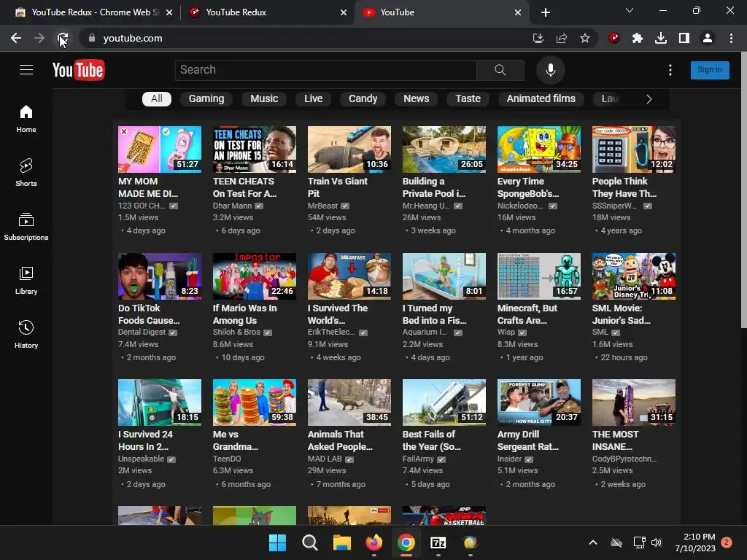Bookmark this page with star icon
The height and width of the screenshot is (560, 747).
[x=585, y=38]
